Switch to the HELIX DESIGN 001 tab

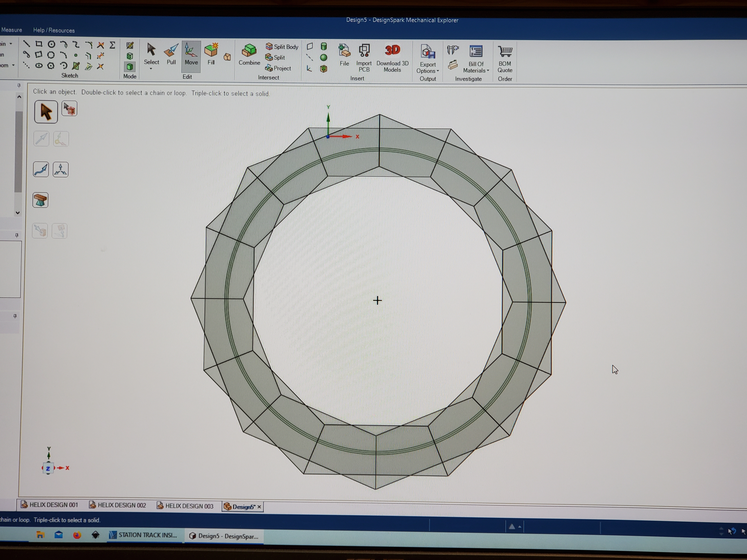point(49,505)
